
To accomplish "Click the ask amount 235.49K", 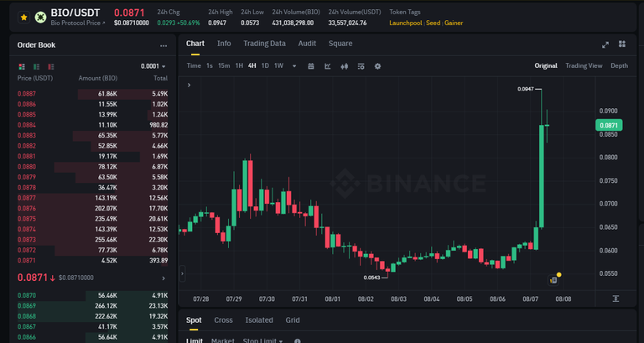I will point(106,219).
